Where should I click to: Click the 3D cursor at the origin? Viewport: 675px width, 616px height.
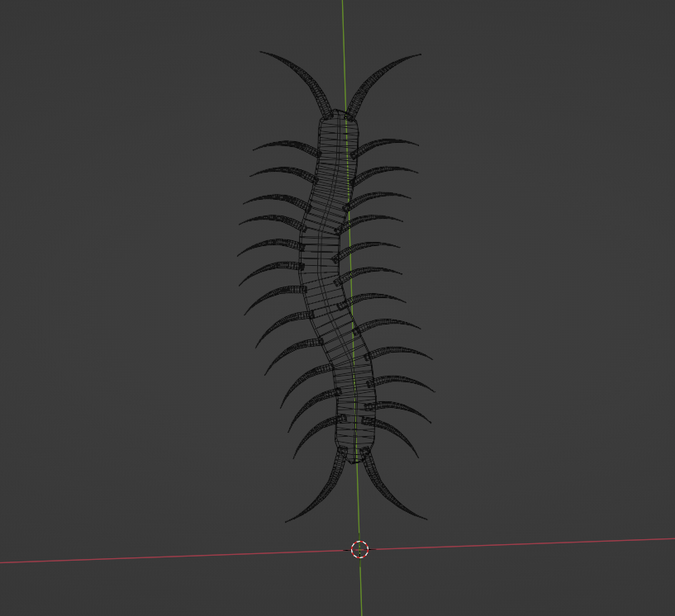(360, 549)
